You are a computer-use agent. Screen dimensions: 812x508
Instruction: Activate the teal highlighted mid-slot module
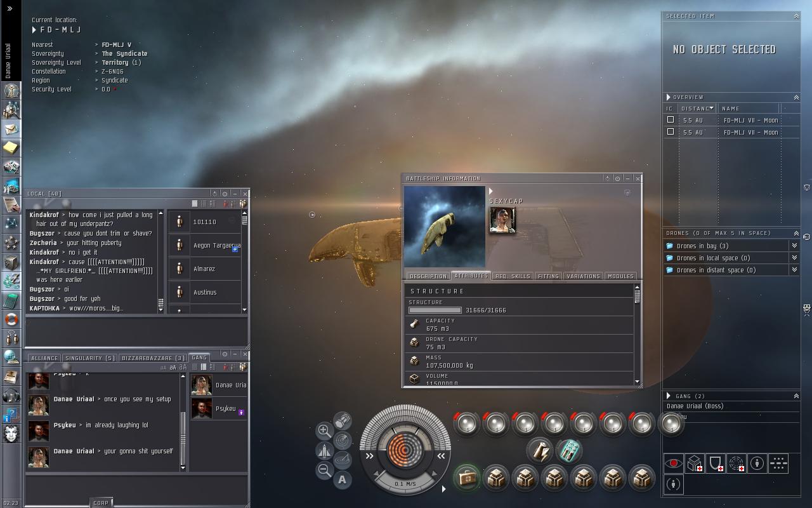pos(569,451)
